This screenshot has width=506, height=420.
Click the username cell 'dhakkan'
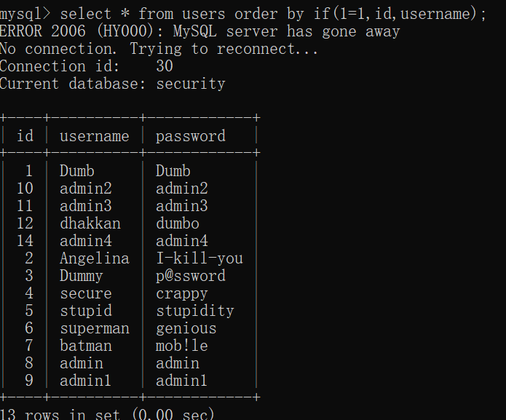(90, 223)
